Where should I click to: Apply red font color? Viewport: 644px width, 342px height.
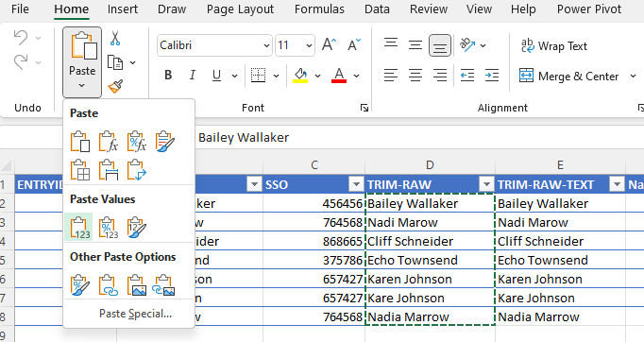tap(339, 76)
